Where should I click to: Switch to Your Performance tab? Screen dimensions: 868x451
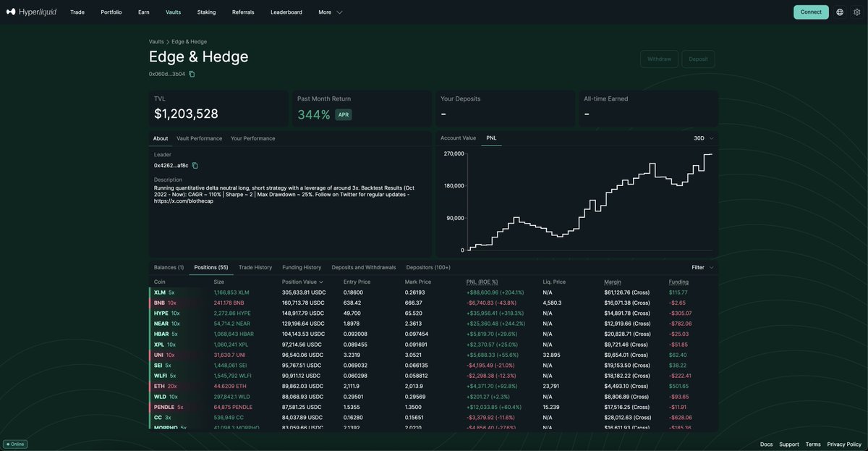pos(252,138)
